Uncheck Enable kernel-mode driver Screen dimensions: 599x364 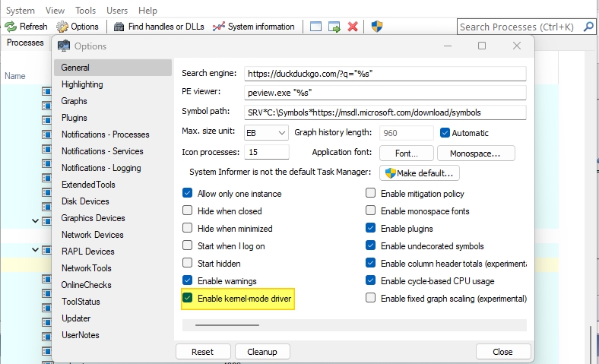(x=187, y=298)
